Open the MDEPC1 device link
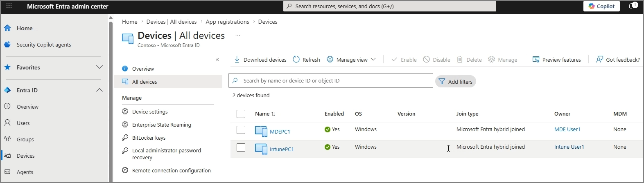This screenshot has height=183, width=644. 280,132
